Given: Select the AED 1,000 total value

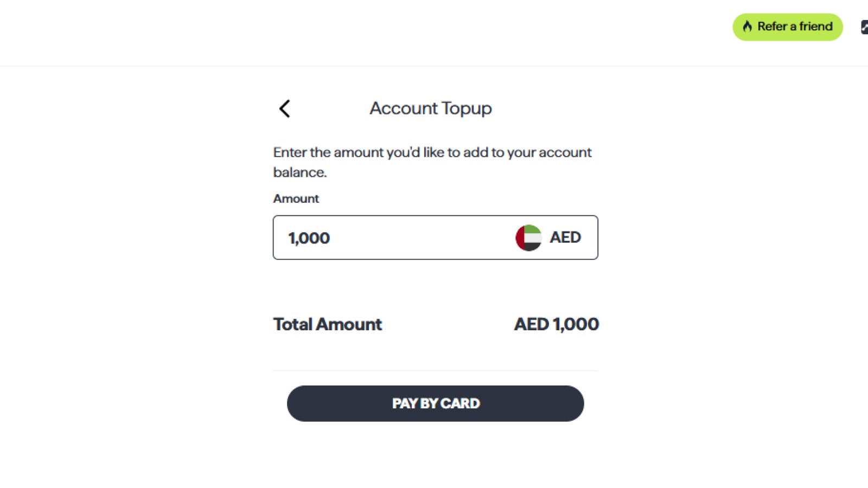Looking at the screenshot, I should [556, 324].
